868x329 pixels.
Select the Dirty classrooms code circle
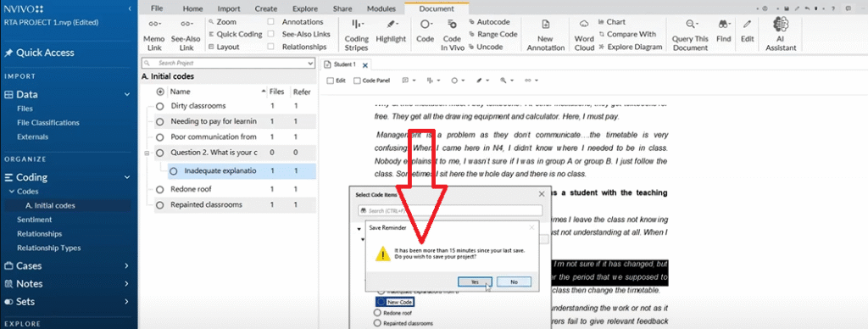(160, 106)
